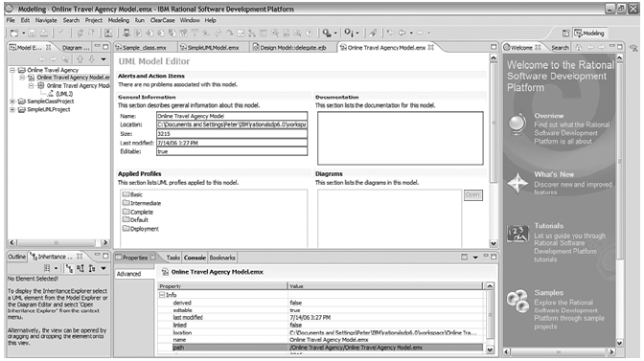This screenshot has height=361, width=644.
Task: Open the ClearCase menu
Action: coord(162,20)
